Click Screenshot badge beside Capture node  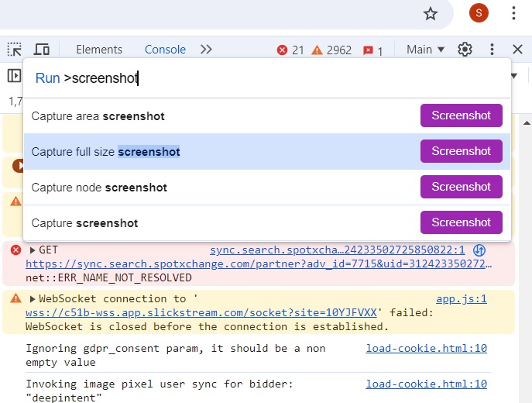click(x=462, y=187)
